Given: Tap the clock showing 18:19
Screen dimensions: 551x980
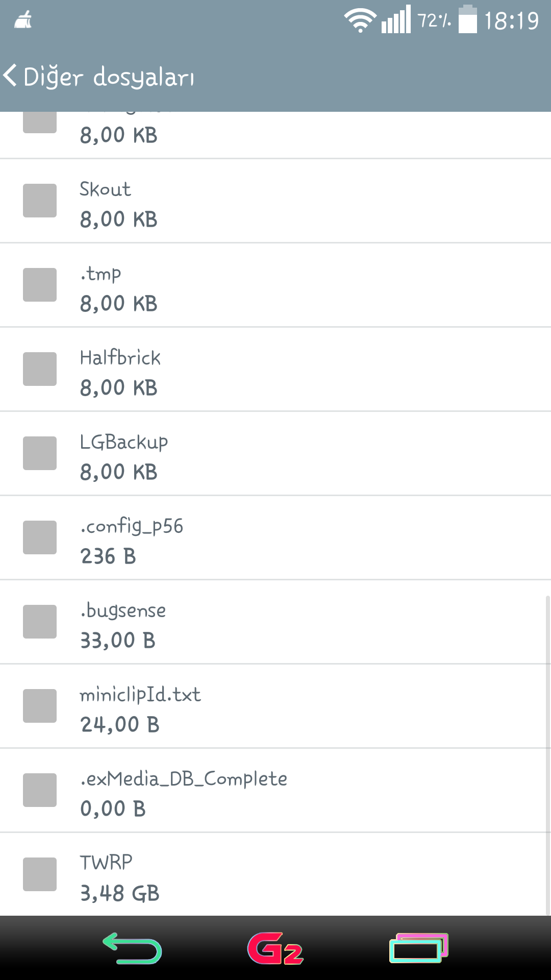Looking at the screenshot, I should pos(511,21).
